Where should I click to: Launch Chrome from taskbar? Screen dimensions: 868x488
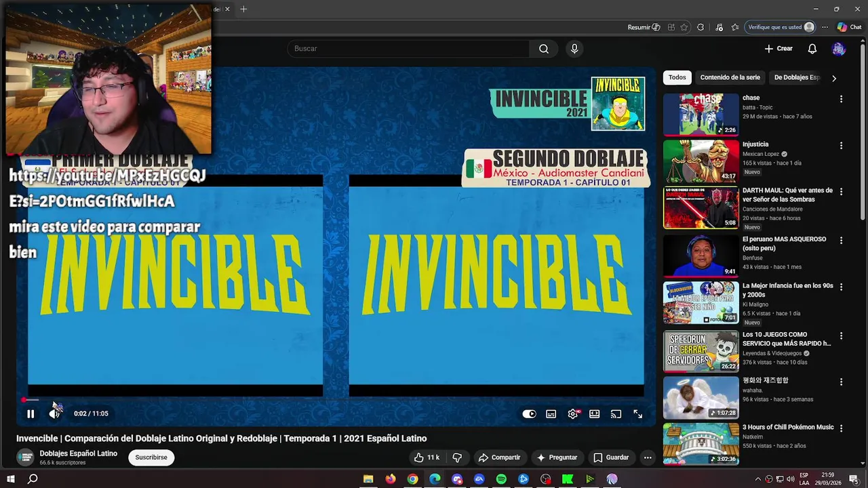coord(412,479)
